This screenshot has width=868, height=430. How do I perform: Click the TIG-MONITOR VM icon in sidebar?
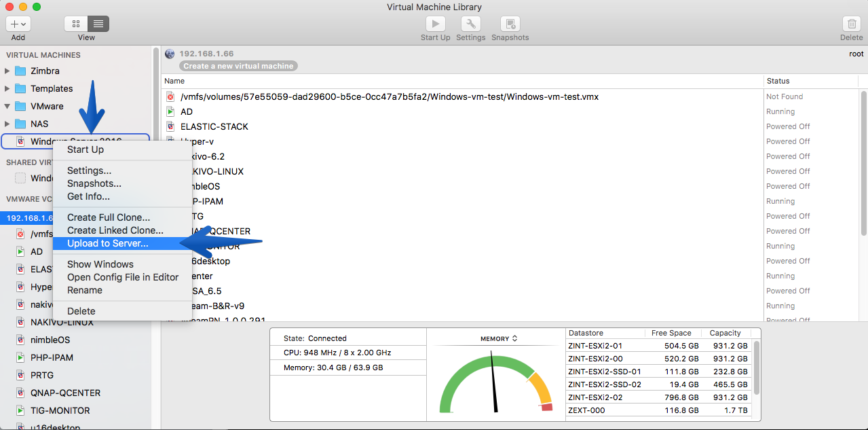[x=20, y=410]
